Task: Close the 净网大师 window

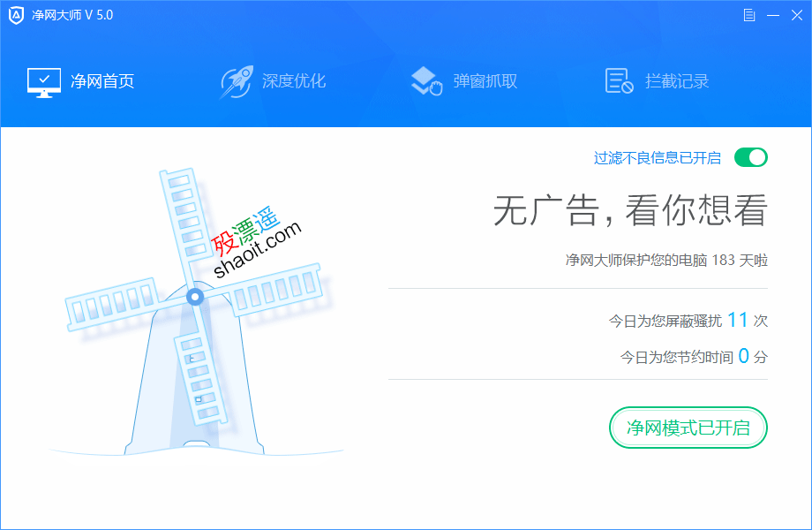Action: pyautogui.click(x=796, y=15)
